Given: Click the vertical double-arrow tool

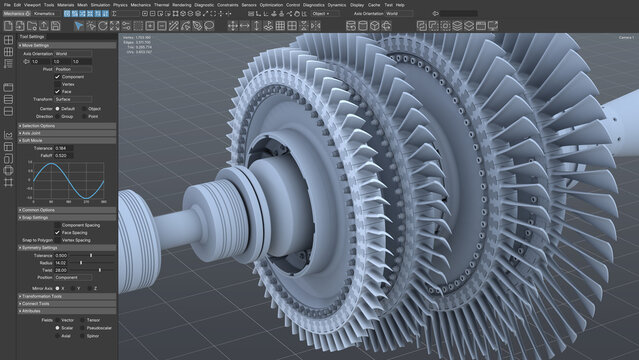Looking at the screenshot, I should click(256, 26).
